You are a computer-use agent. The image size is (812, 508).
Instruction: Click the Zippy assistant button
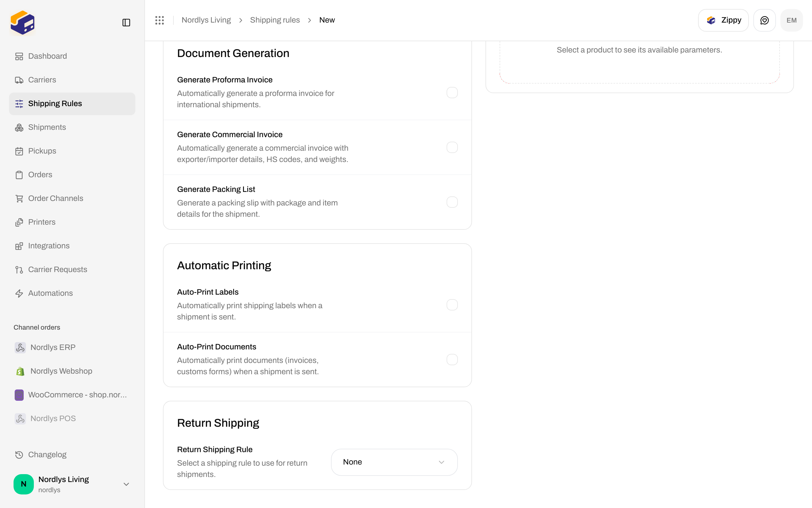tap(723, 20)
